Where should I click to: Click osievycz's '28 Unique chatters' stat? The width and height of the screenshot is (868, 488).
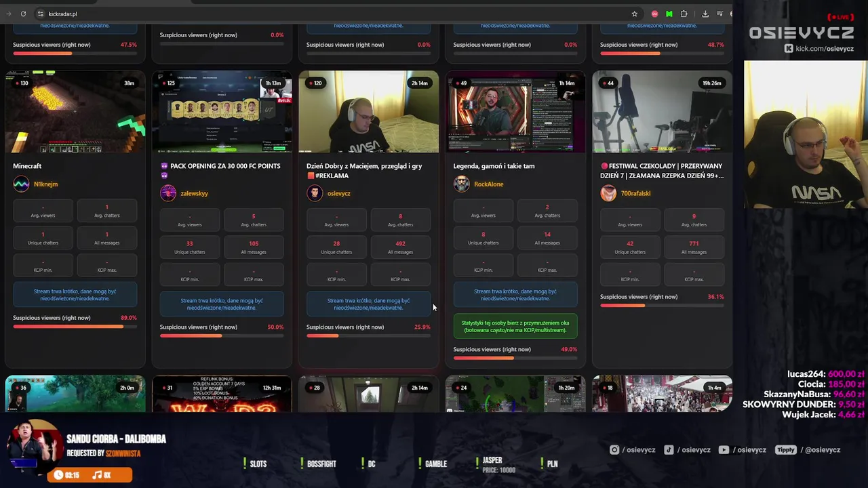tap(336, 247)
